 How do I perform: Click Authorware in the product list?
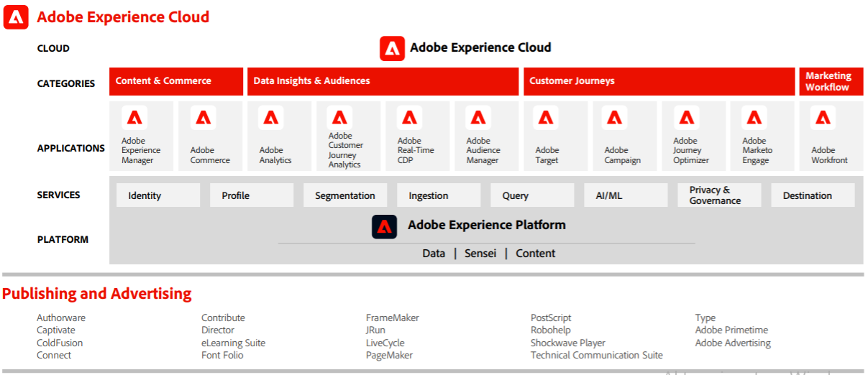61,318
